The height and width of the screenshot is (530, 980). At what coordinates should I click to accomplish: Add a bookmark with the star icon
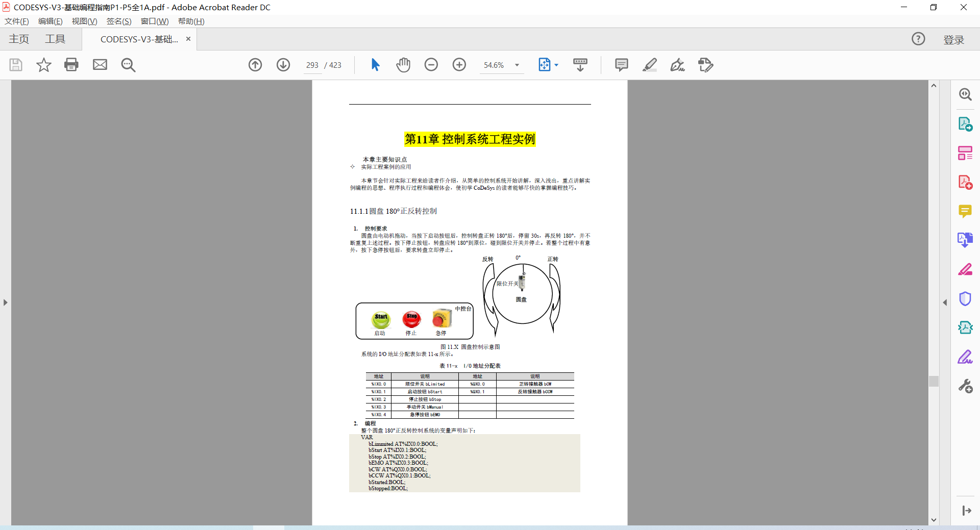coord(44,65)
